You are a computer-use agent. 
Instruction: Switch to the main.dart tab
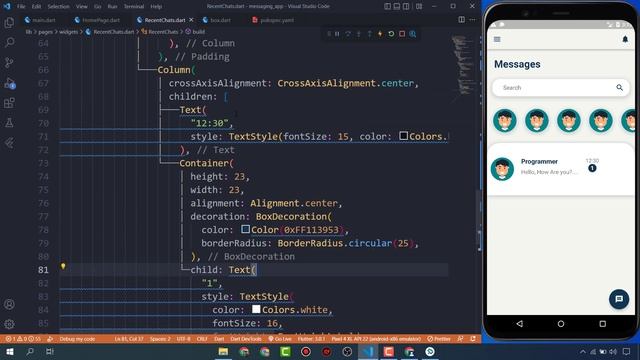tap(40, 20)
